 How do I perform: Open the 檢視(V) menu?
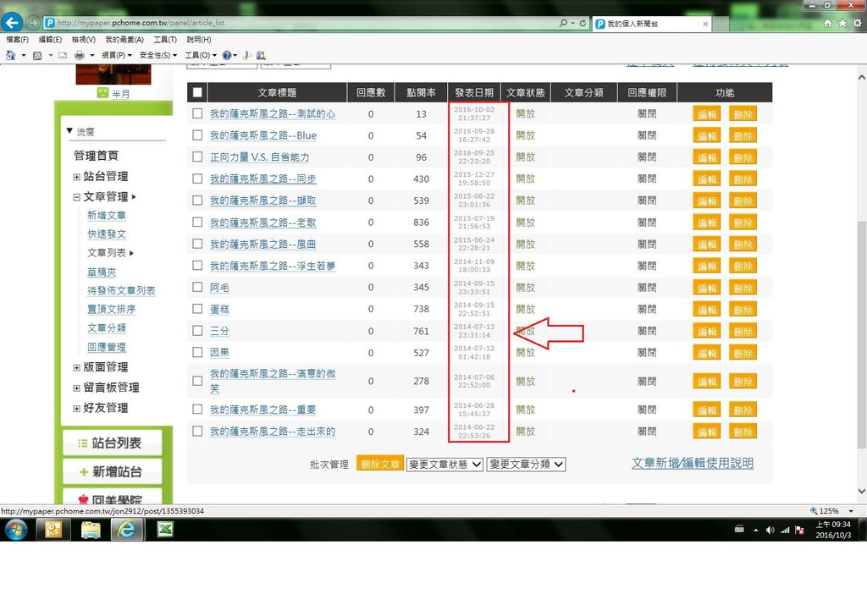click(84, 40)
